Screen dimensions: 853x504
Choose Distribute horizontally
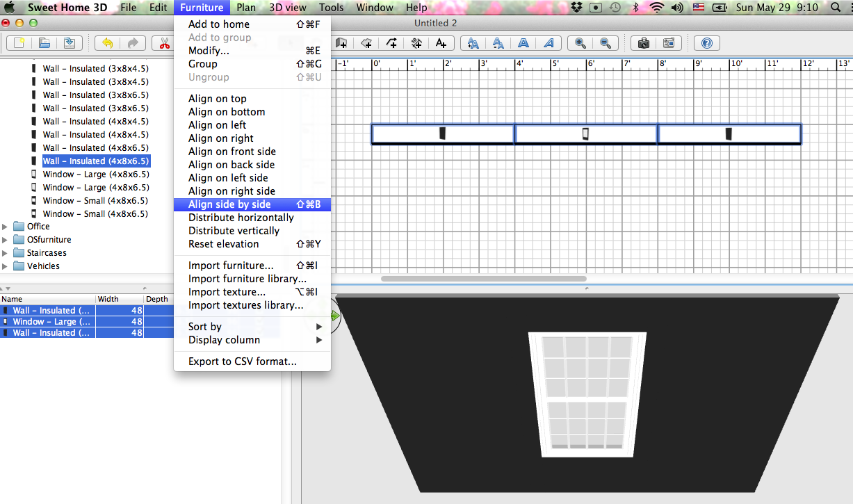click(x=252, y=218)
